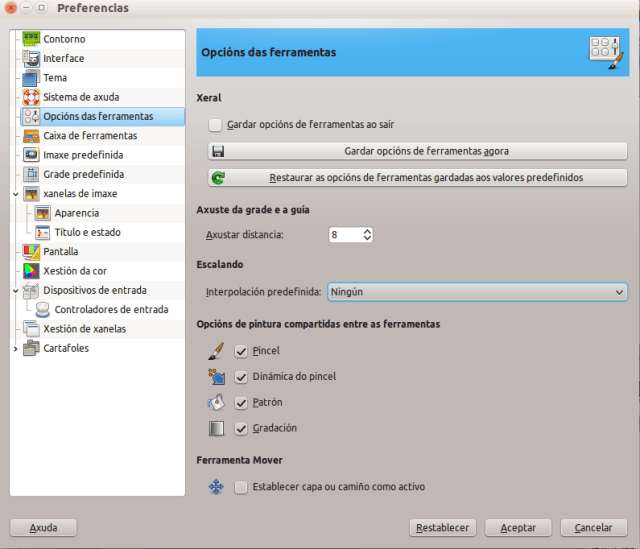This screenshot has height=549, width=640.
Task: Click the floppy disk save icon
Action: 218,151
